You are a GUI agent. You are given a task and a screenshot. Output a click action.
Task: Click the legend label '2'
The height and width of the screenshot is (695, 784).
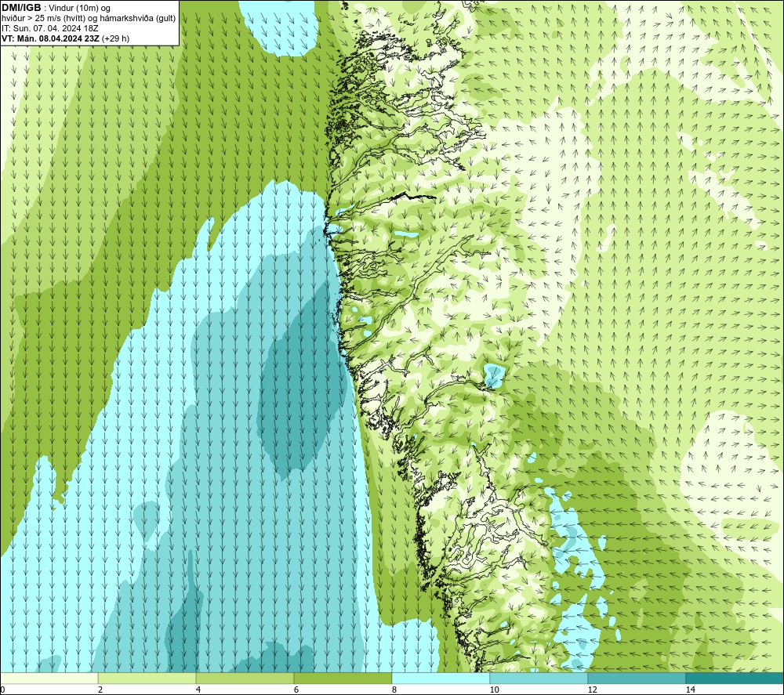point(100,690)
